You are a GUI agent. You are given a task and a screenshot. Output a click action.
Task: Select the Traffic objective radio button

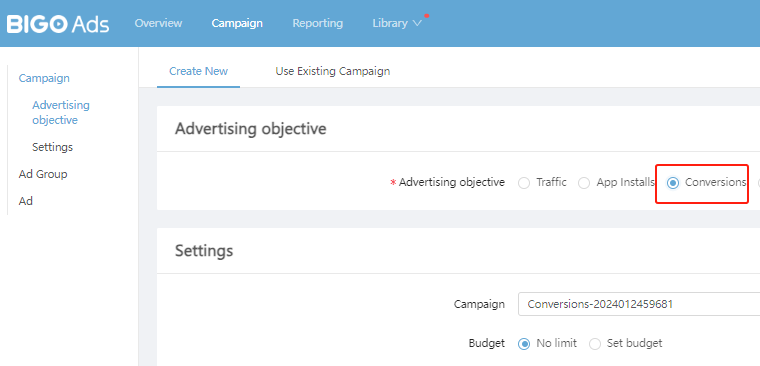tap(524, 183)
